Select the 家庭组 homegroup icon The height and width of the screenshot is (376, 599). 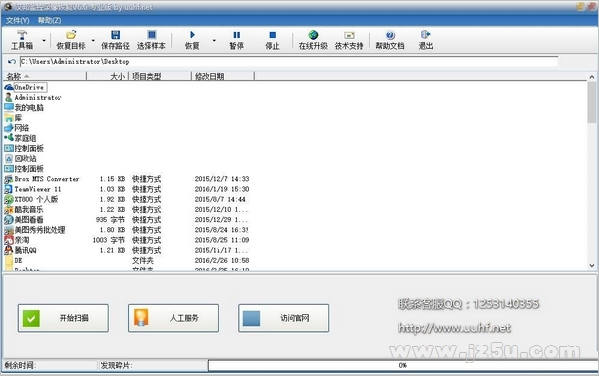[x=9, y=138]
